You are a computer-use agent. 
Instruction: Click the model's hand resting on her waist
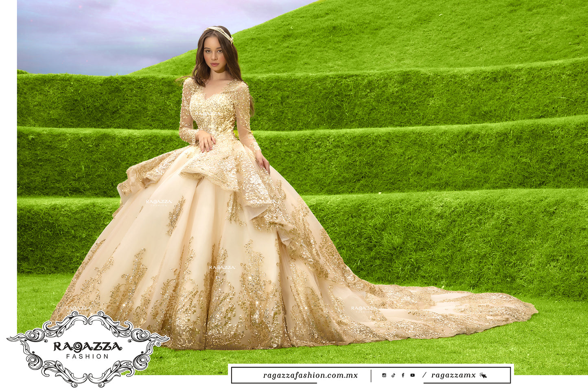(x=206, y=140)
